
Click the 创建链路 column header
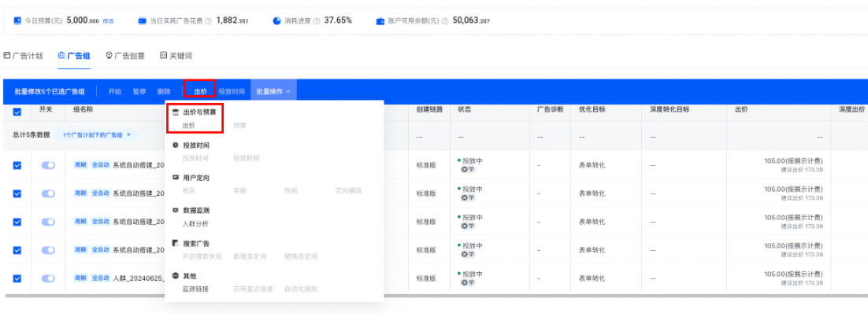[x=429, y=109]
